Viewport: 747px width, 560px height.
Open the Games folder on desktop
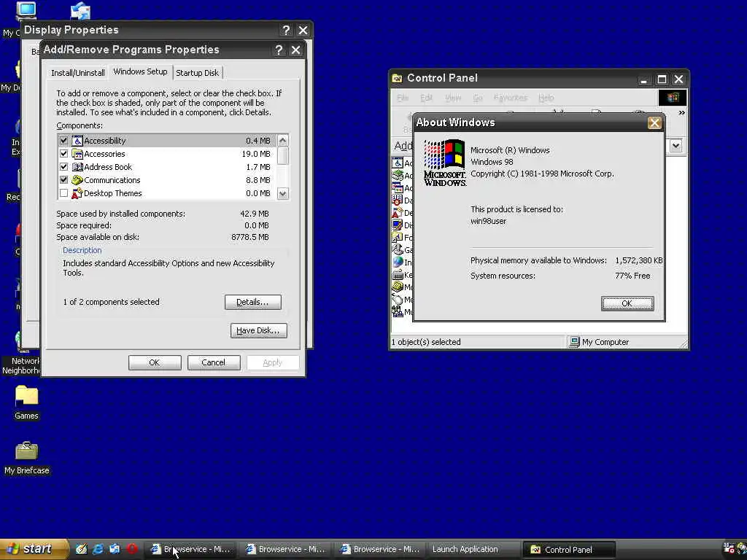[x=26, y=402]
